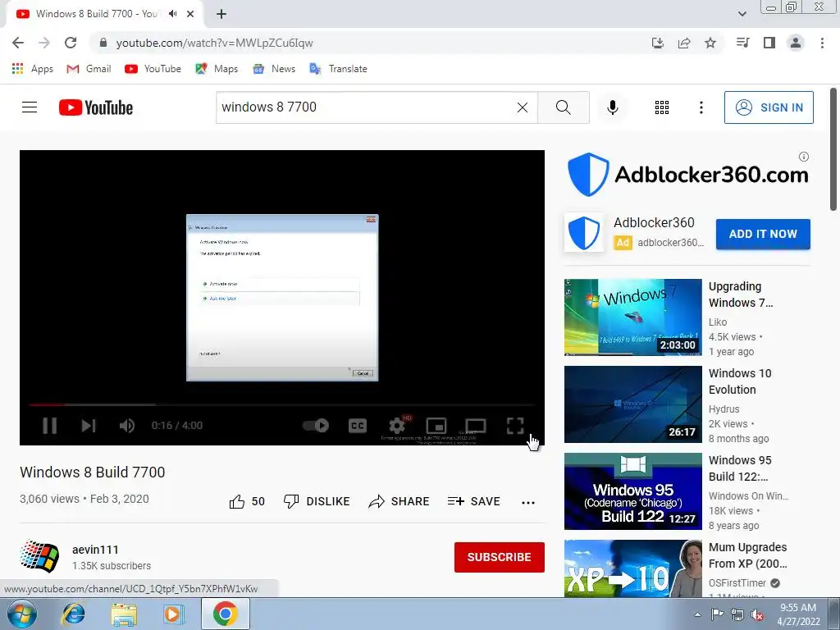The image size is (840, 630).
Task: Subscribe to aevin111 channel
Action: click(x=500, y=557)
